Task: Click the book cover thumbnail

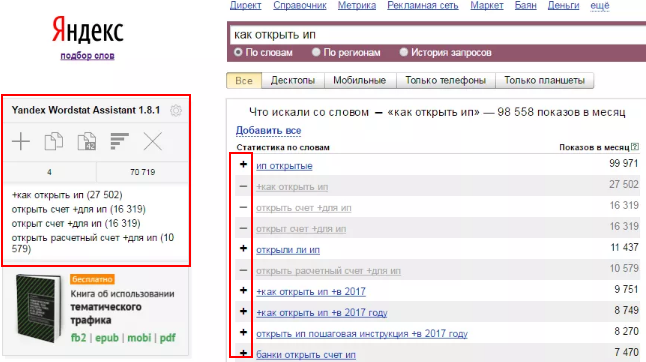Action: pos(38,308)
